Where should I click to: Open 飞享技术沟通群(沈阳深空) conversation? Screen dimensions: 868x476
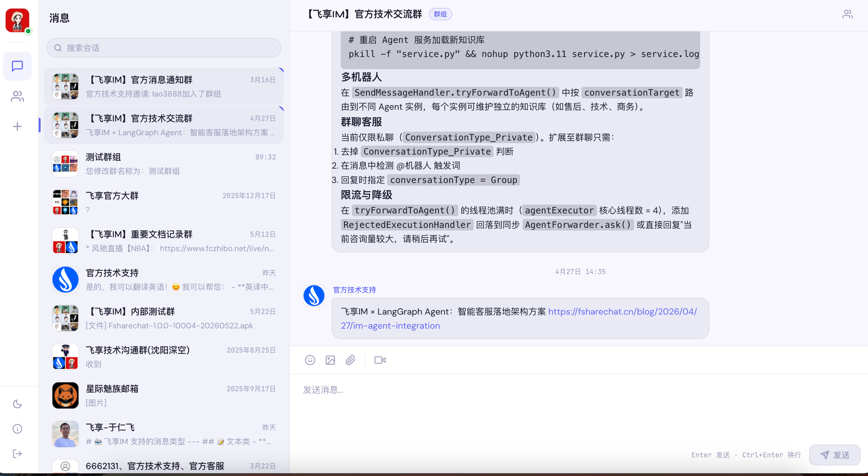[x=164, y=357]
